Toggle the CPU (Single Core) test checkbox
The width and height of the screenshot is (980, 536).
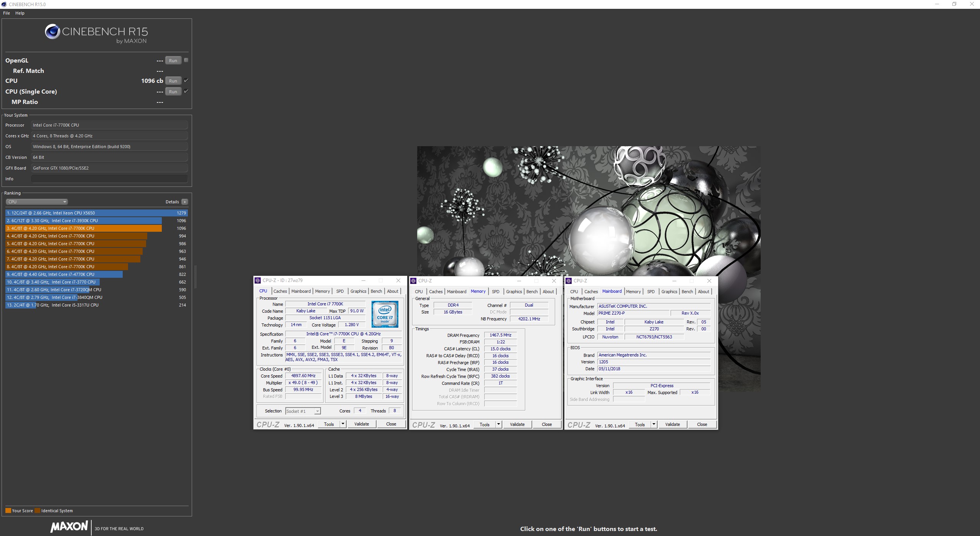pyautogui.click(x=186, y=91)
